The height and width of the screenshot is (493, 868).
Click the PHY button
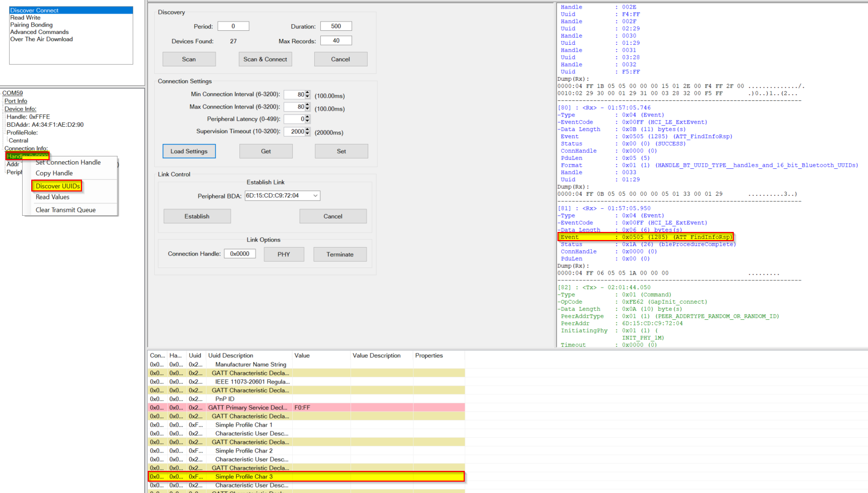[x=284, y=255]
